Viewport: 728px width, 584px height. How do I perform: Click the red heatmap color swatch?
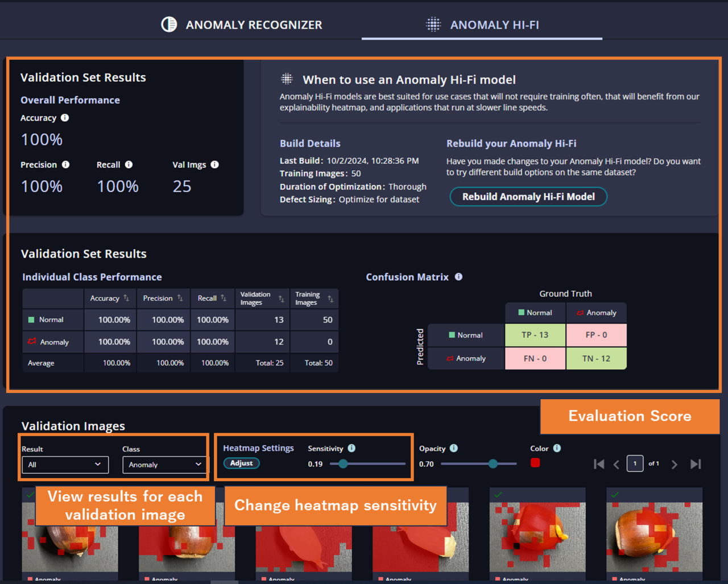click(x=535, y=463)
